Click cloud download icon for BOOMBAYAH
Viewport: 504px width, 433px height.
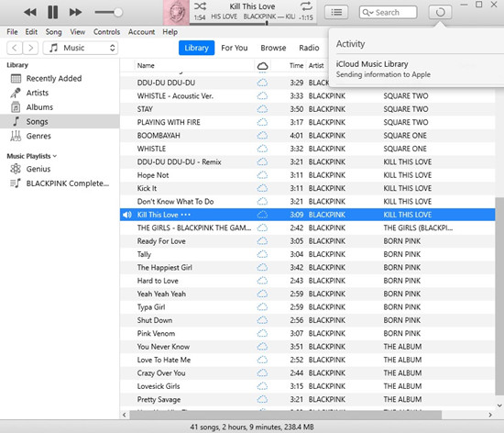coord(262,136)
